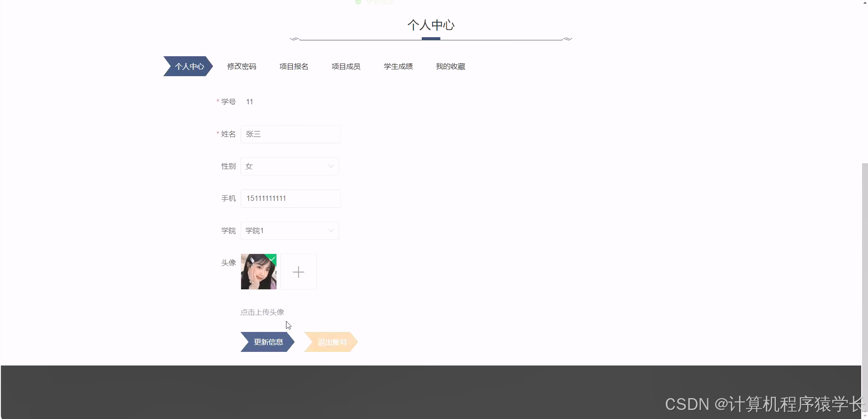This screenshot has width=868, height=419.
Task: Click the chevron arrow in 学院 select
Action: click(331, 231)
